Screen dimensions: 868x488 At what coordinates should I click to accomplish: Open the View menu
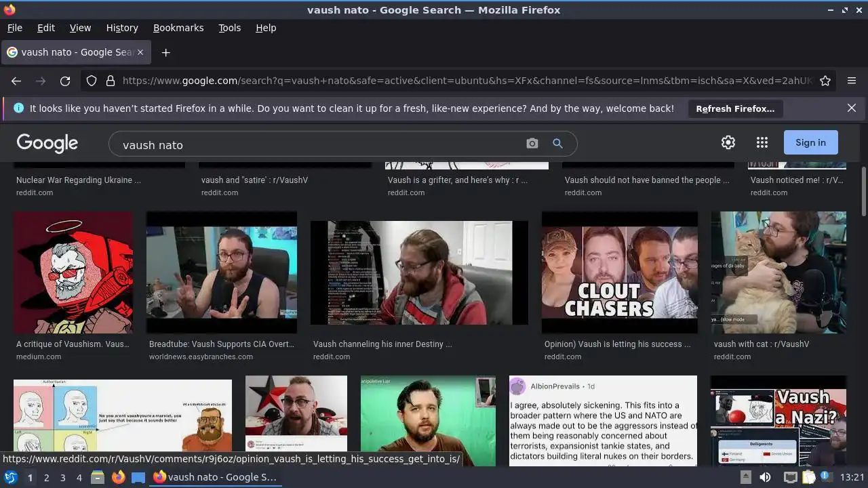pyautogui.click(x=80, y=28)
